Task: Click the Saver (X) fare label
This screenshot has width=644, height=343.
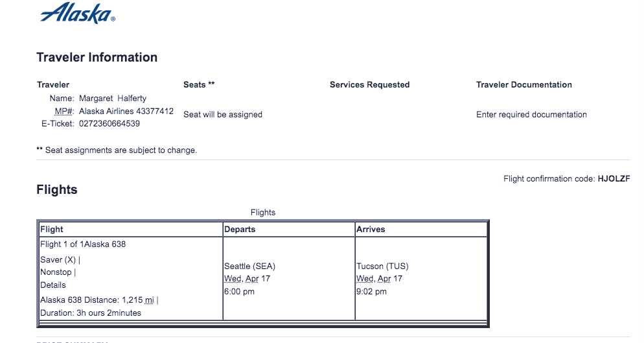Action: click(58, 260)
